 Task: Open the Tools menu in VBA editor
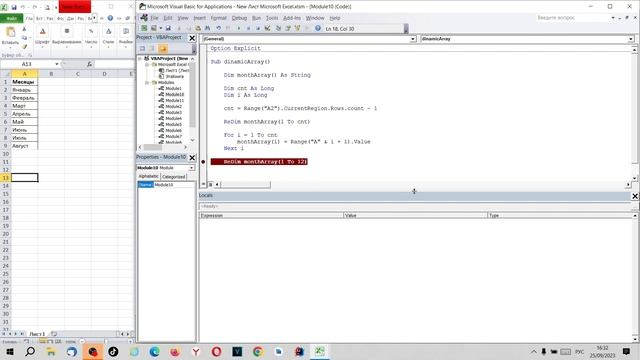coord(272,18)
